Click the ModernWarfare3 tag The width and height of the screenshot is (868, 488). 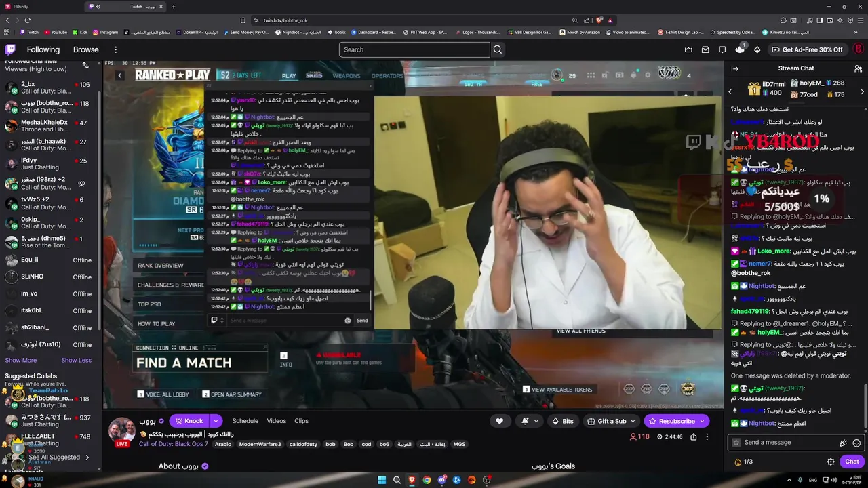pyautogui.click(x=260, y=444)
